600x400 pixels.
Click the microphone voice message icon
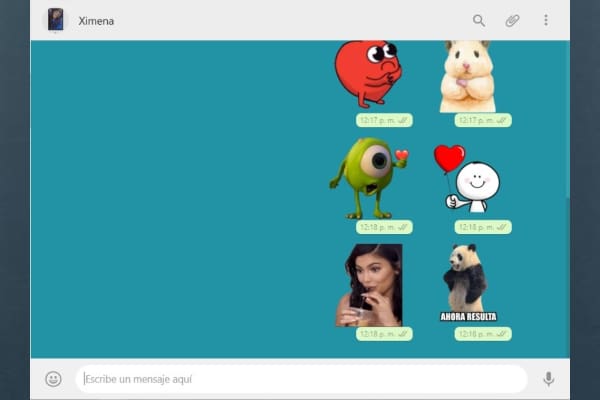(x=549, y=379)
